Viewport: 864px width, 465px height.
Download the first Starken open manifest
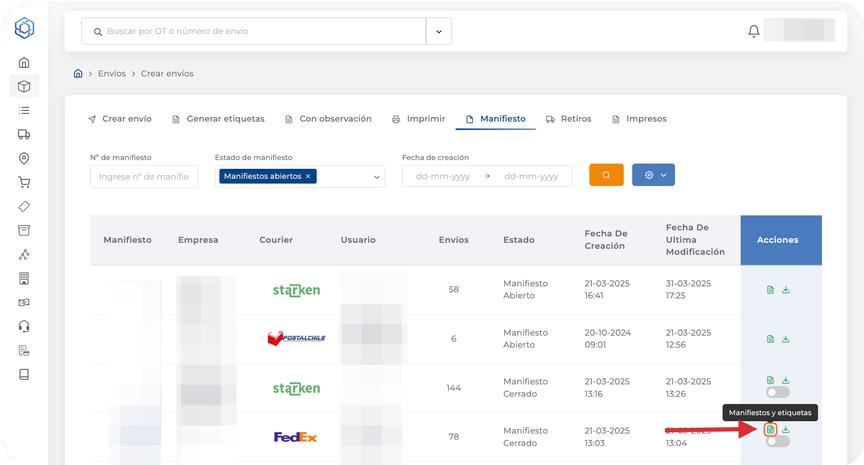[786, 290]
